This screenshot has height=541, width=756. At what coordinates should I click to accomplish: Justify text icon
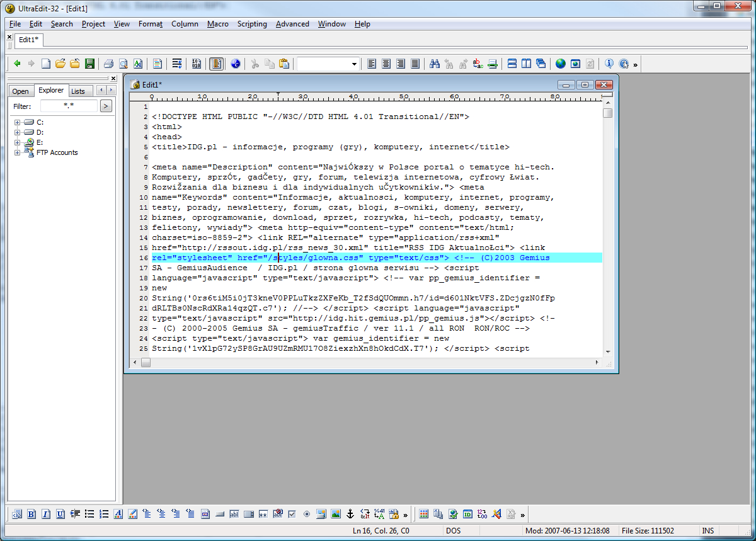415,64
